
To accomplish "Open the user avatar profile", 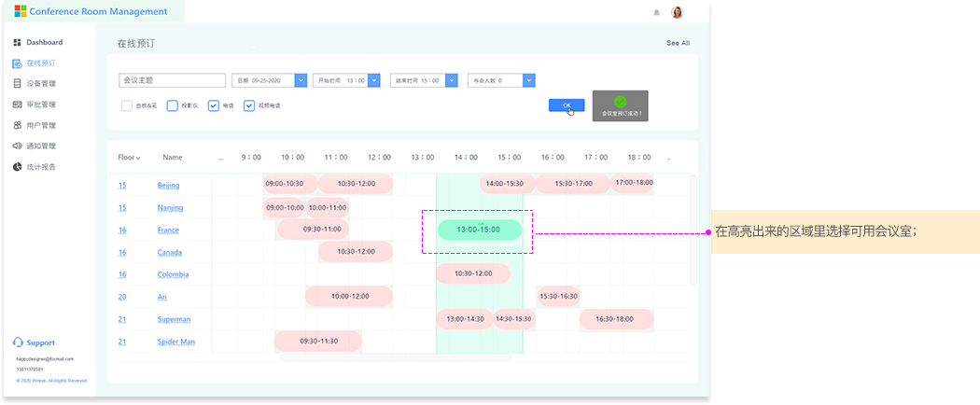I will [677, 12].
